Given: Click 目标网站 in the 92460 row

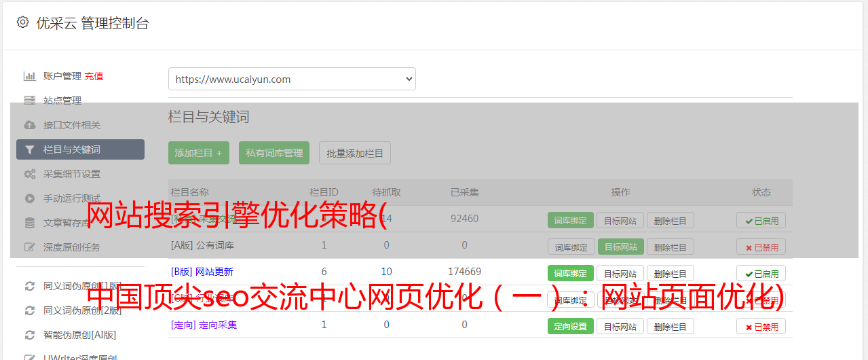Looking at the screenshot, I should click(620, 220).
